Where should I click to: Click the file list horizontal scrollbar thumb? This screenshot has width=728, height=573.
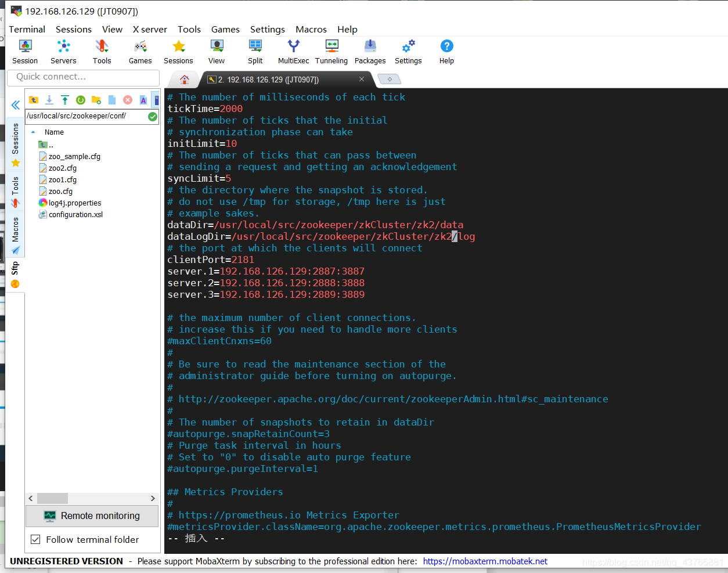point(52,498)
